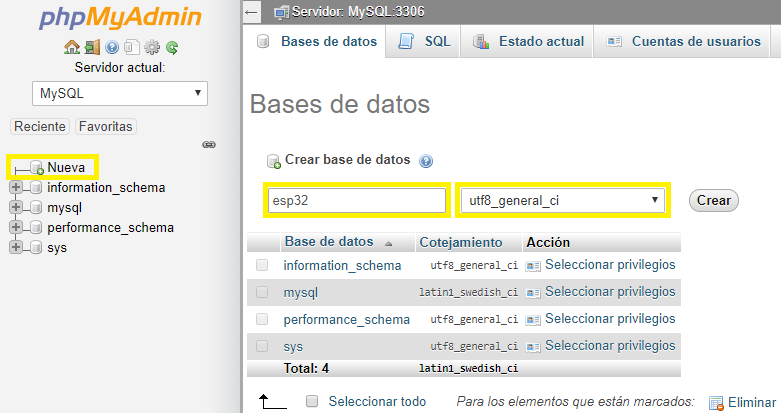Image resolution: width=781 pixels, height=413 pixels.
Task: Select sys in the sidebar tree
Action: (57, 248)
